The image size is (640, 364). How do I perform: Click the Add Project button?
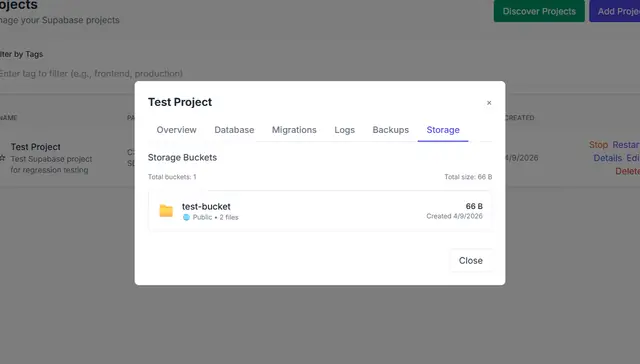point(616,11)
